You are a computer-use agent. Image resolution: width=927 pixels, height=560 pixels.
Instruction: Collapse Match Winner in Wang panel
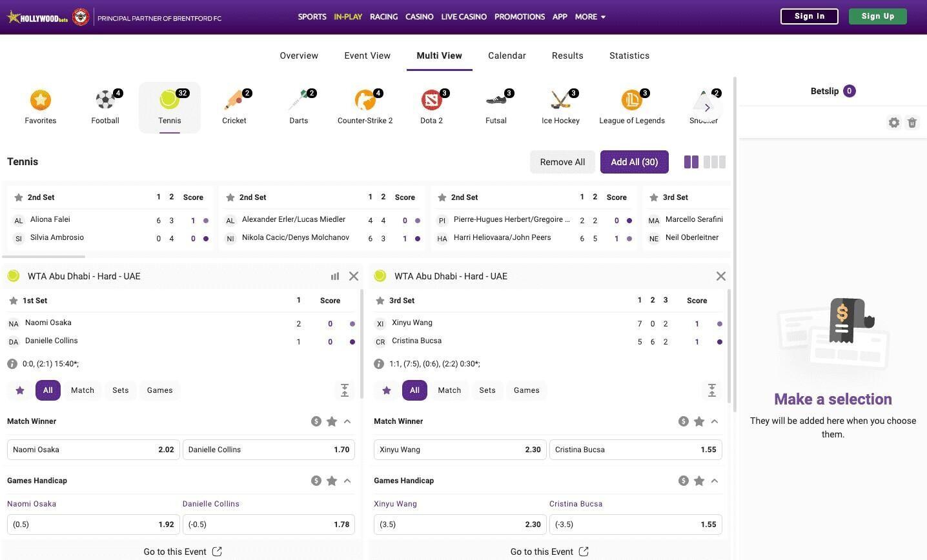click(715, 421)
